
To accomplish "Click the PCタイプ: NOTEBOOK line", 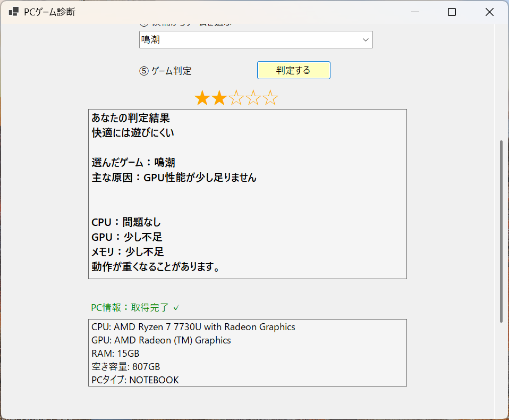I will 135,380.
